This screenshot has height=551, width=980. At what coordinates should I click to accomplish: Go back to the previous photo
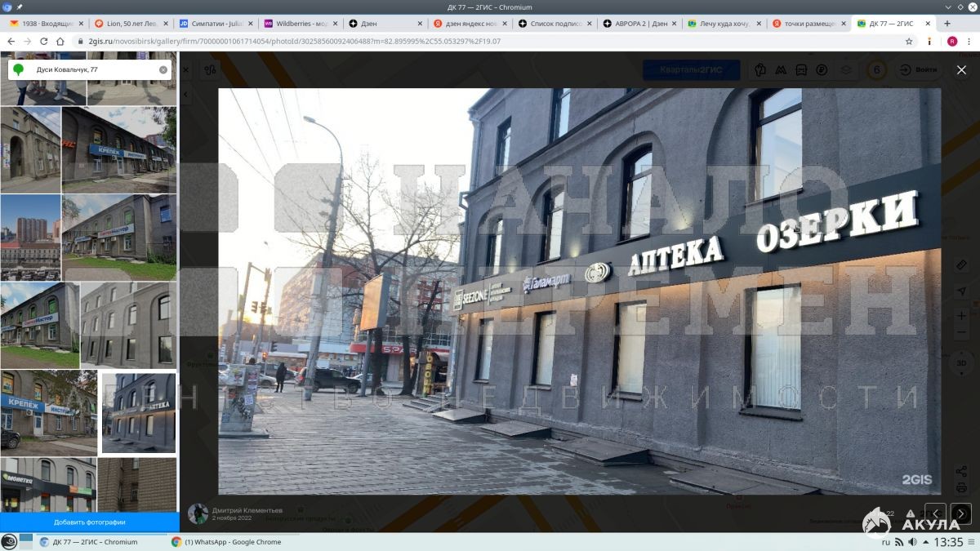pos(935,513)
